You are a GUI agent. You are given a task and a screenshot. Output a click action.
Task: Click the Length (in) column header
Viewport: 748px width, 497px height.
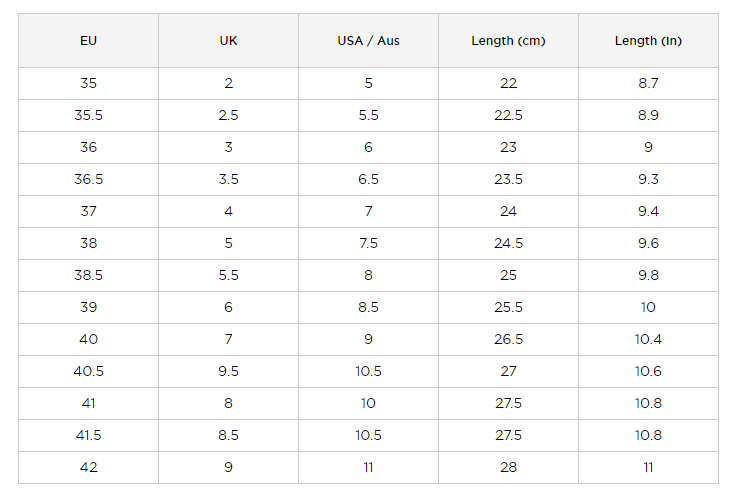[648, 41]
